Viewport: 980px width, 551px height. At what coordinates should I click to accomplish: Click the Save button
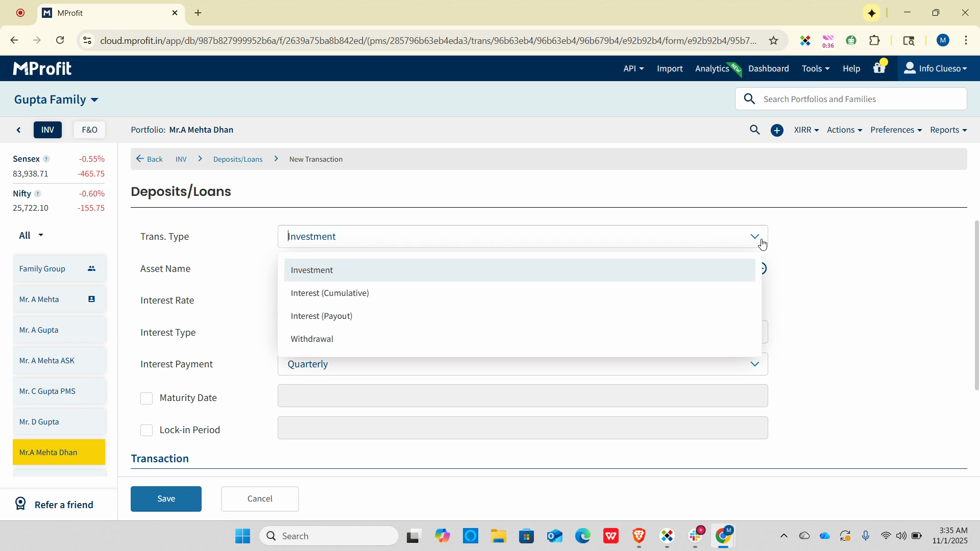tap(166, 499)
